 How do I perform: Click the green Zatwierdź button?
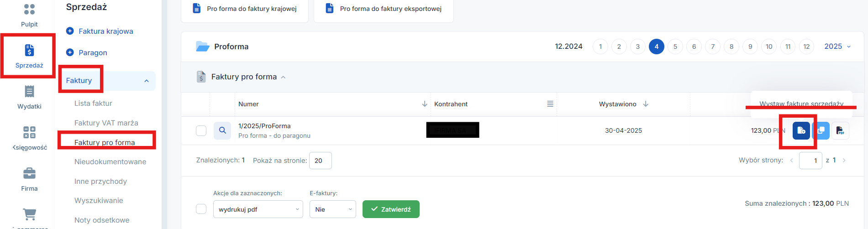391,209
